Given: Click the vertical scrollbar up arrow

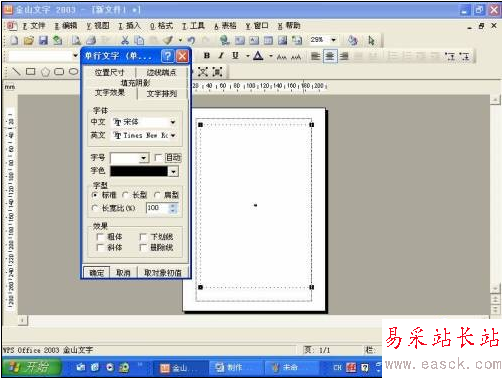Looking at the screenshot, I should [495, 100].
